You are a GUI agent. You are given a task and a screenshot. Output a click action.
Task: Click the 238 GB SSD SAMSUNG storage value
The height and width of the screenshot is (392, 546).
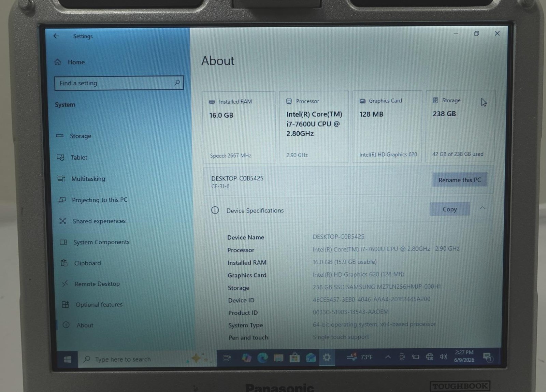[377, 287]
